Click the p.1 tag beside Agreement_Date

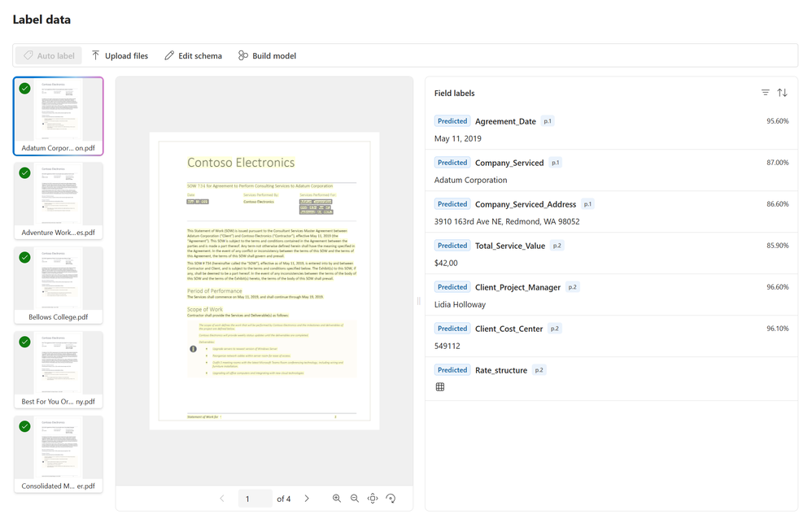(x=548, y=120)
